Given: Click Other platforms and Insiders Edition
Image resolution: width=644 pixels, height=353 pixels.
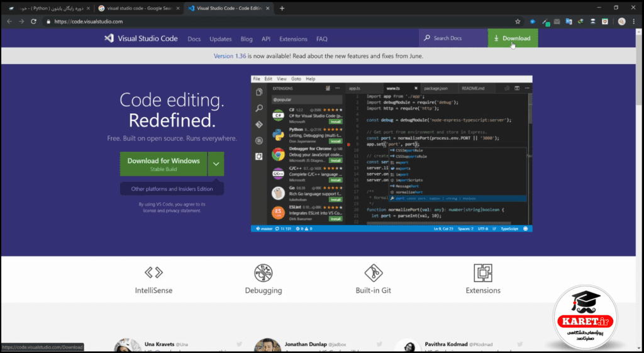Looking at the screenshot, I should coord(172,189).
